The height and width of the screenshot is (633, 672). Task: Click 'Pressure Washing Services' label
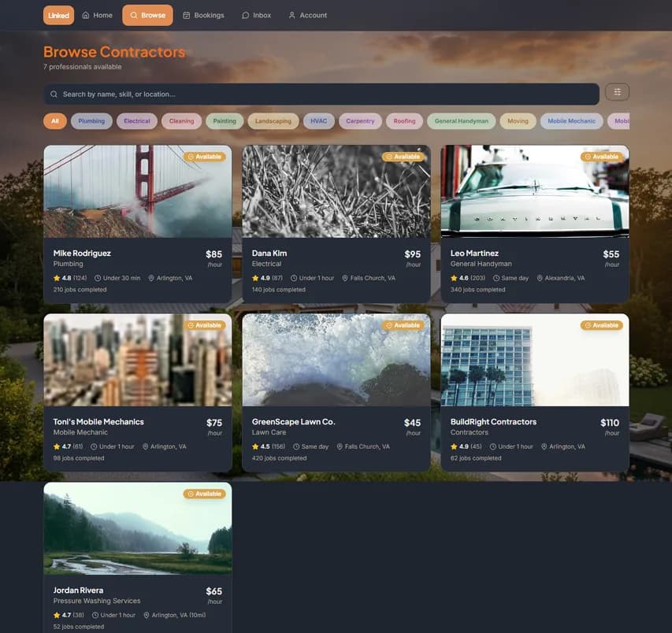(97, 601)
